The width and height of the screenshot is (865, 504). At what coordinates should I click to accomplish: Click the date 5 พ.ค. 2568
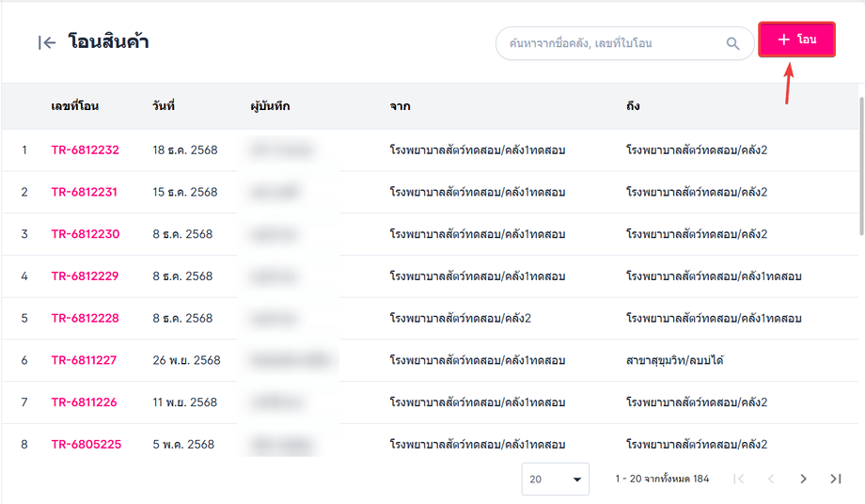(x=183, y=444)
